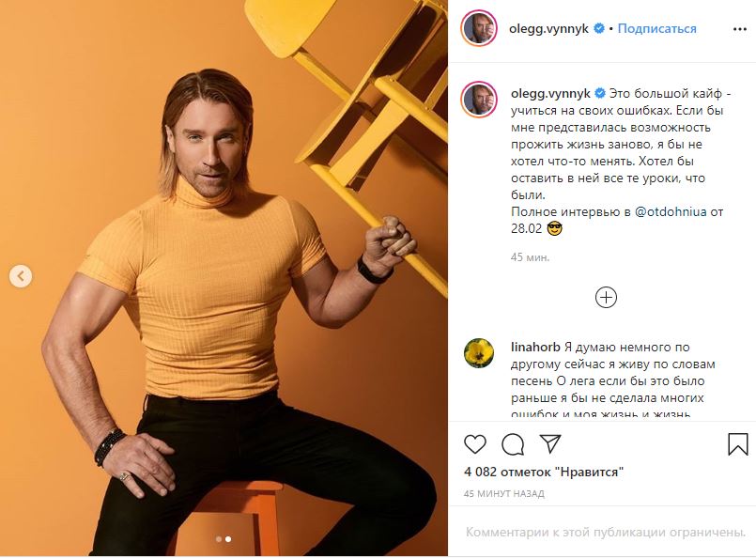Like the post with the heart icon
Screen dimensions: 756x558
click(x=475, y=442)
